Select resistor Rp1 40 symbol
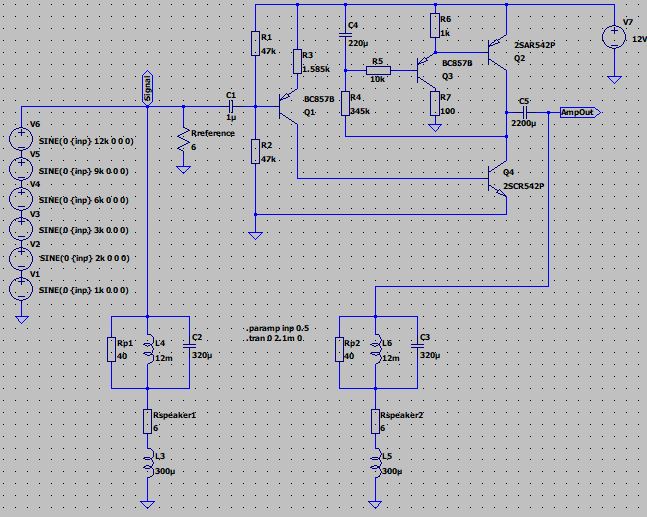Image resolution: width=647 pixels, height=517 pixels. pos(111,349)
